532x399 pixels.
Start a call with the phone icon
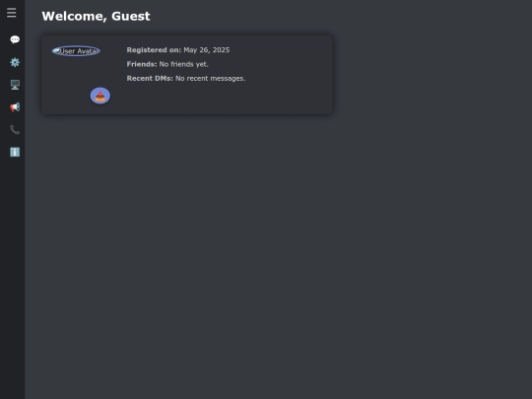click(15, 130)
